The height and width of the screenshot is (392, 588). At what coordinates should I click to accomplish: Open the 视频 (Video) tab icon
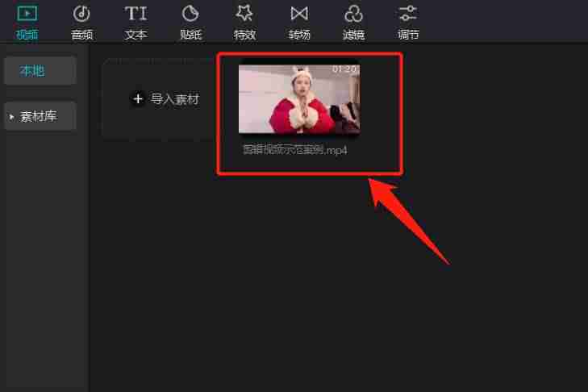[x=27, y=14]
